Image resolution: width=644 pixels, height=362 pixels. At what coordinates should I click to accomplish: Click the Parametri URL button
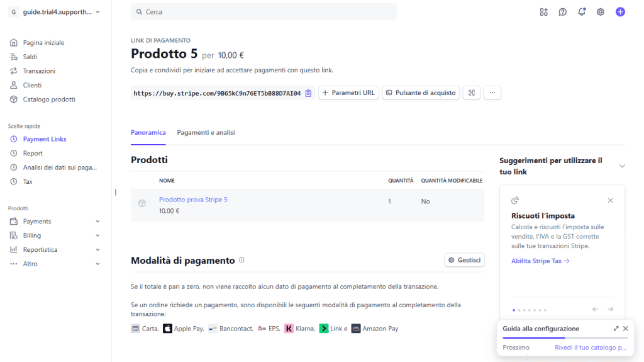348,93
